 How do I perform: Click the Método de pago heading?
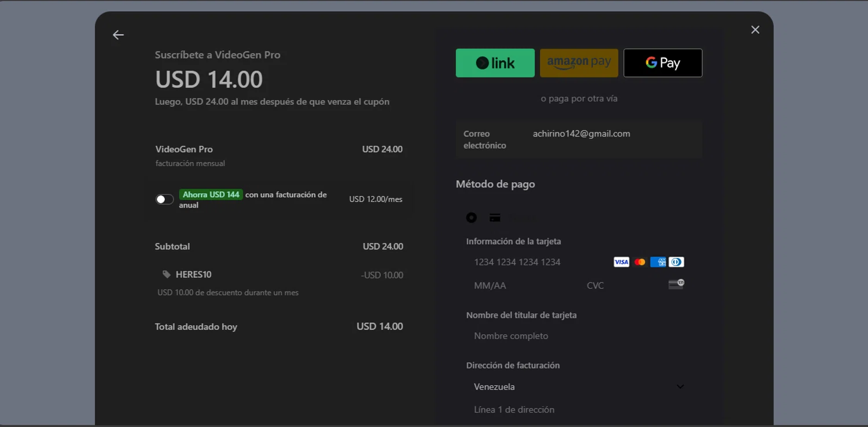point(495,184)
